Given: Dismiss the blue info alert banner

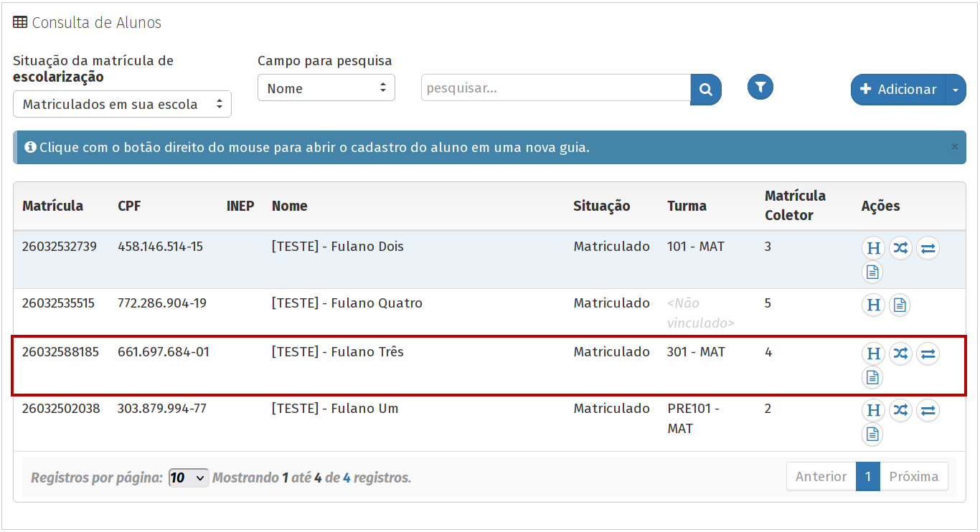Looking at the screenshot, I should coord(954,146).
